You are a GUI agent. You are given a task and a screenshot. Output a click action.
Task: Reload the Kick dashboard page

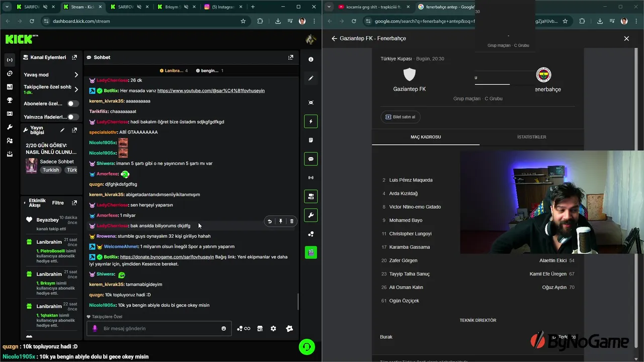(x=32, y=21)
